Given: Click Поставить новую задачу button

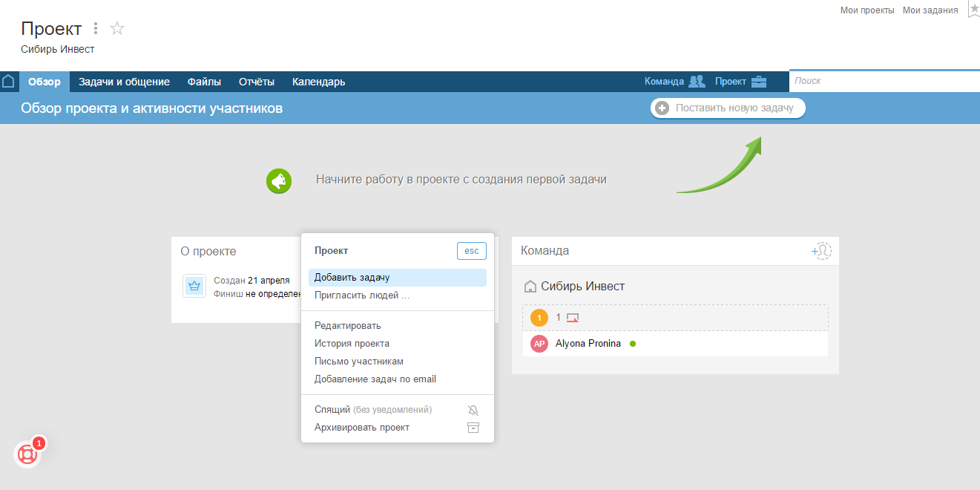Looking at the screenshot, I should pos(727,108).
